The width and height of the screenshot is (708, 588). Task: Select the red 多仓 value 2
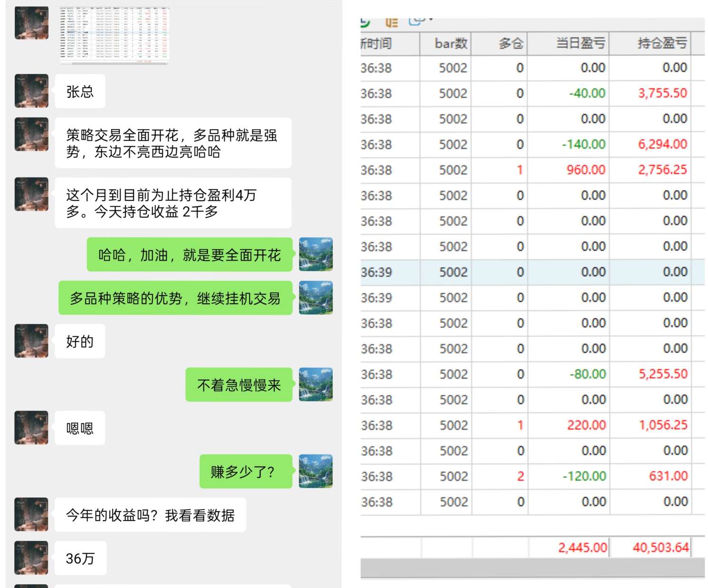[x=500, y=476]
